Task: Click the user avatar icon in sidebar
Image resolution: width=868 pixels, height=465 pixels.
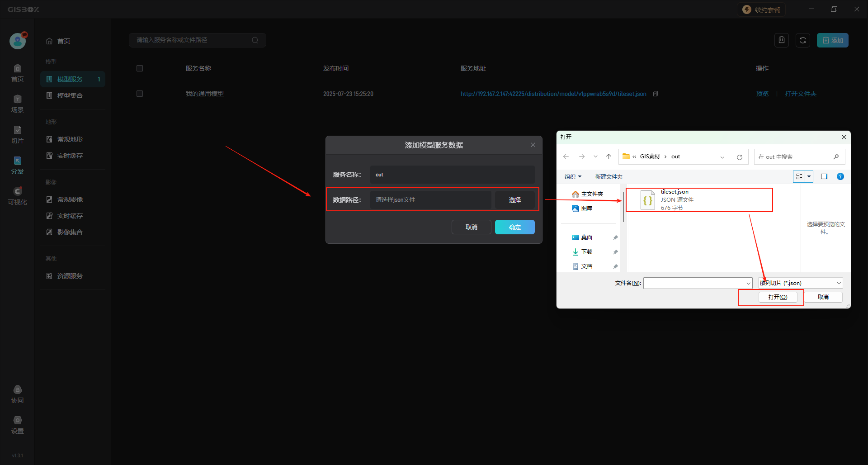Action: click(x=18, y=41)
